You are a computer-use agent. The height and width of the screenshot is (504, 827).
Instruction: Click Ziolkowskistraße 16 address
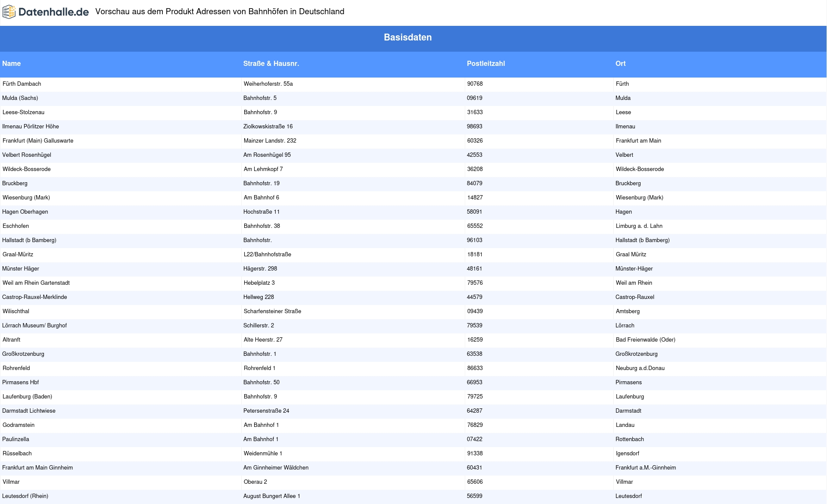coord(268,127)
